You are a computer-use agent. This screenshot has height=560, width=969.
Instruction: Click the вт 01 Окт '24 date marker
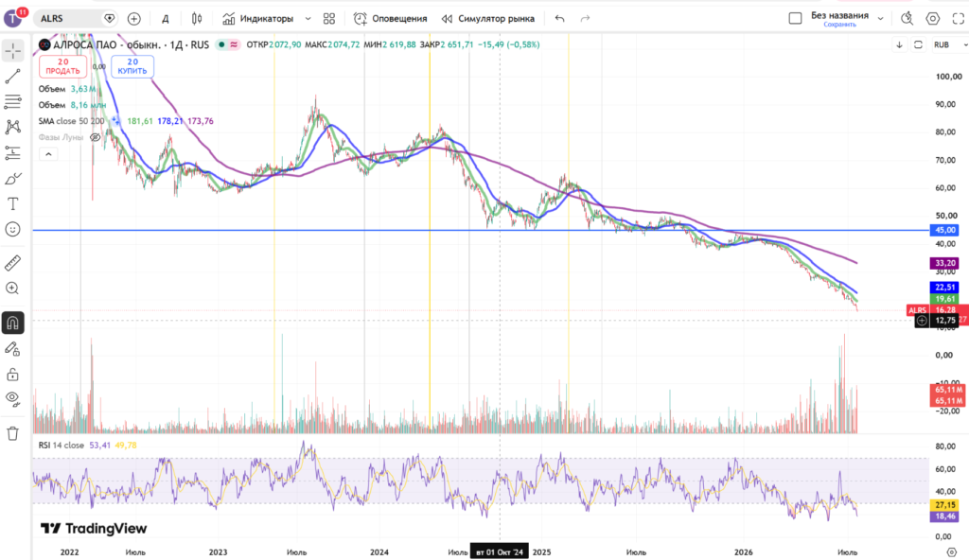(x=500, y=552)
